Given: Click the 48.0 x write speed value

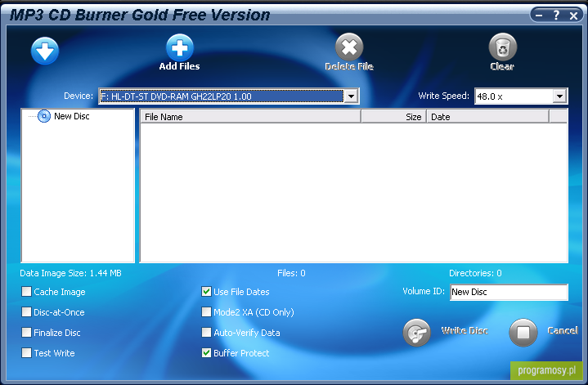Looking at the screenshot, I should [490, 96].
